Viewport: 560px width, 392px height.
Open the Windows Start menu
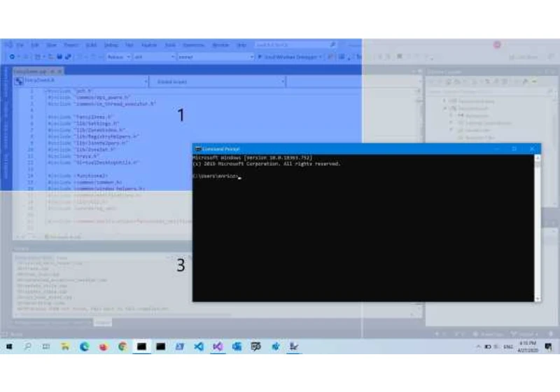click(9, 346)
